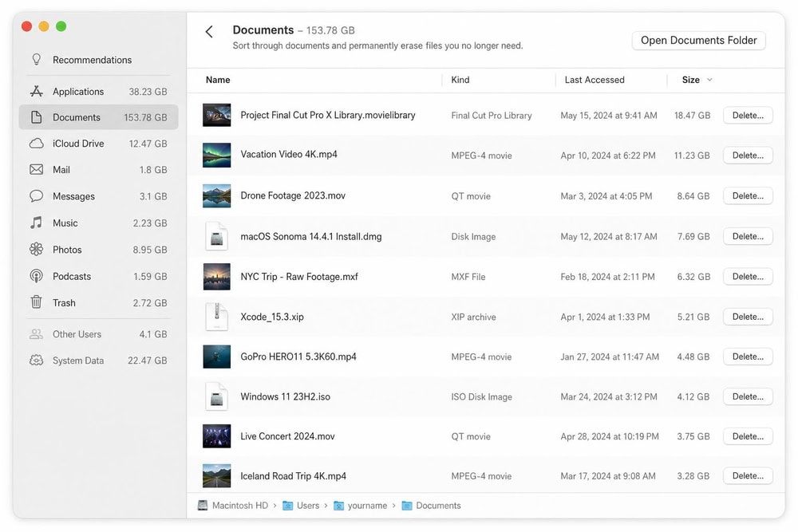Delete the Live Concert 2024.mov file
The image size is (798, 532).
click(748, 436)
